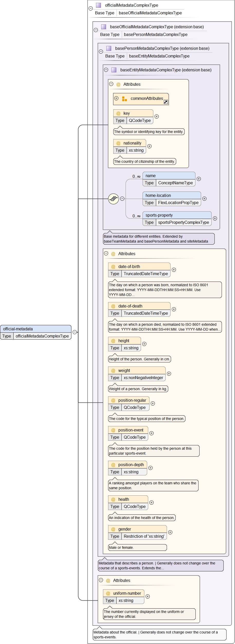Click the @ icon of key attribute

coord(118,113)
